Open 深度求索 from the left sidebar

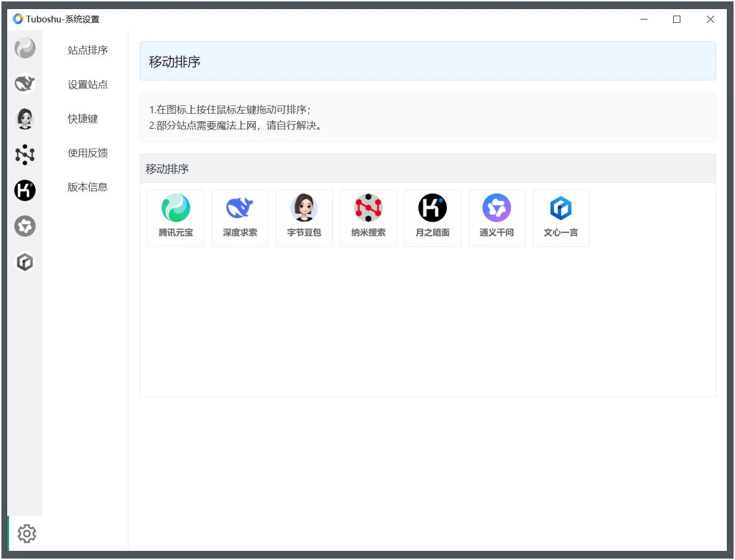click(25, 84)
